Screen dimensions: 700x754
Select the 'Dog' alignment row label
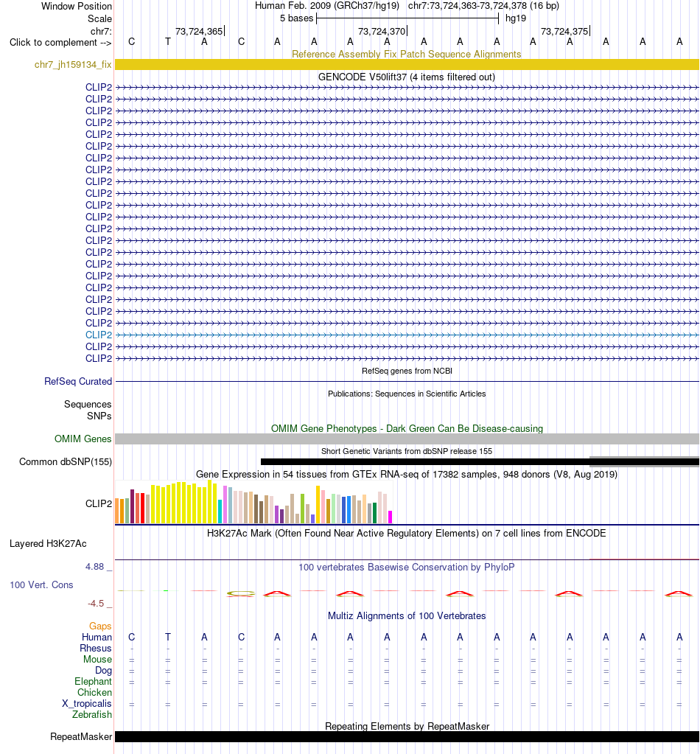tap(103, 670)
